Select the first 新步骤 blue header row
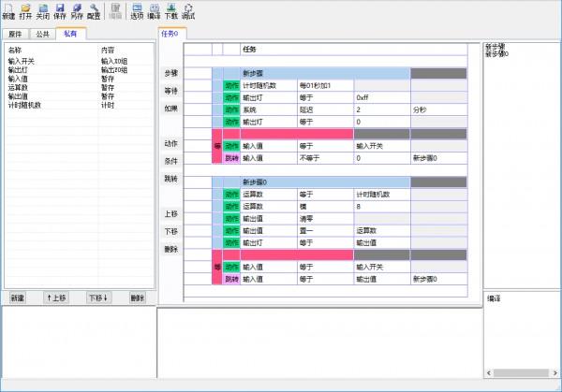562x392 pixels. [325, 73]
